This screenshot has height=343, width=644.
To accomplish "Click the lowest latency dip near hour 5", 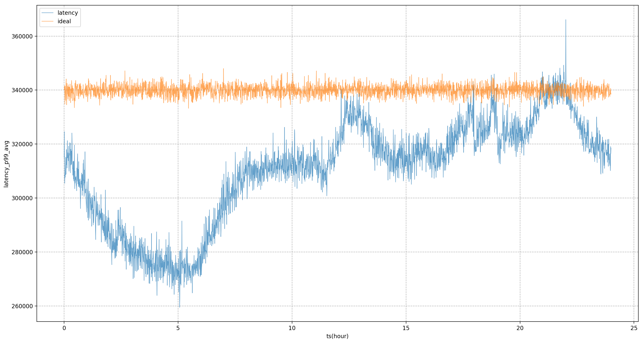I will click(179, 307).
